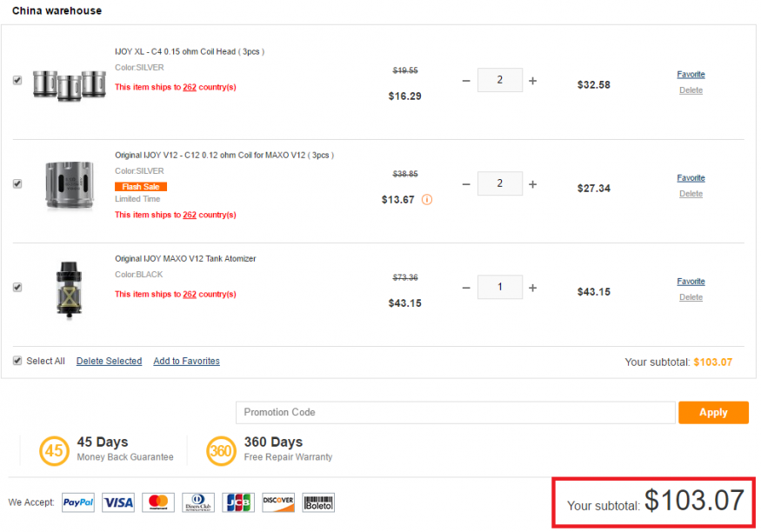761x532 pixels.
Task: Select the VISA payment icon
Action: [x=118, y=502]
